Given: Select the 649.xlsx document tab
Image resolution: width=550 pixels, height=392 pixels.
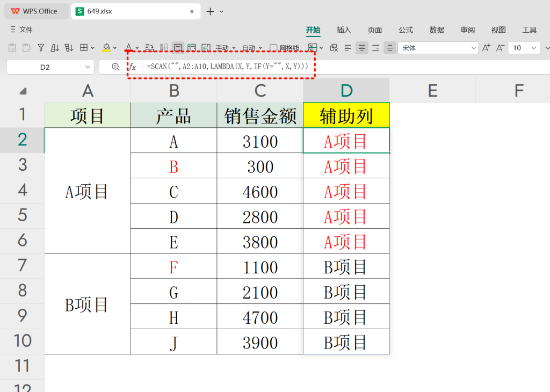Looking at the screenshot, I should pyautogui.click(x=136, y=11).
